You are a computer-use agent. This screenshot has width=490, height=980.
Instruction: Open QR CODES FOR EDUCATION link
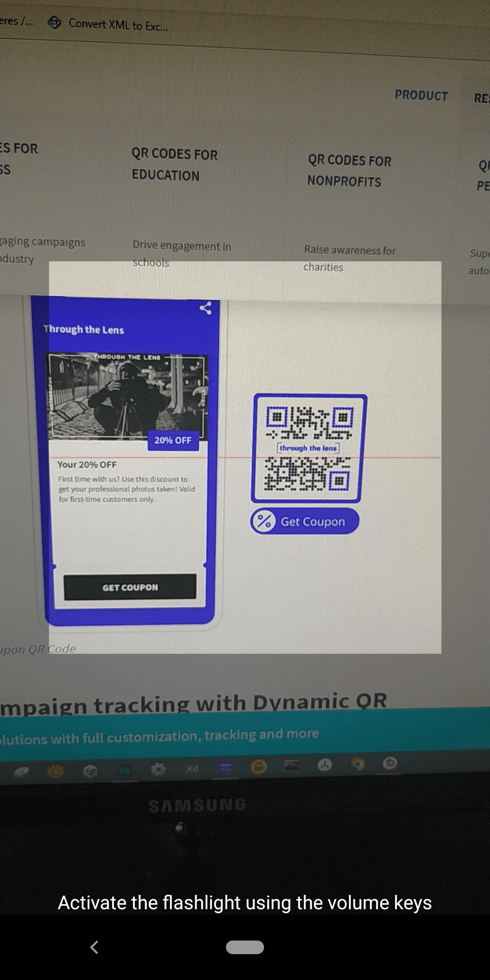point(175,164)
